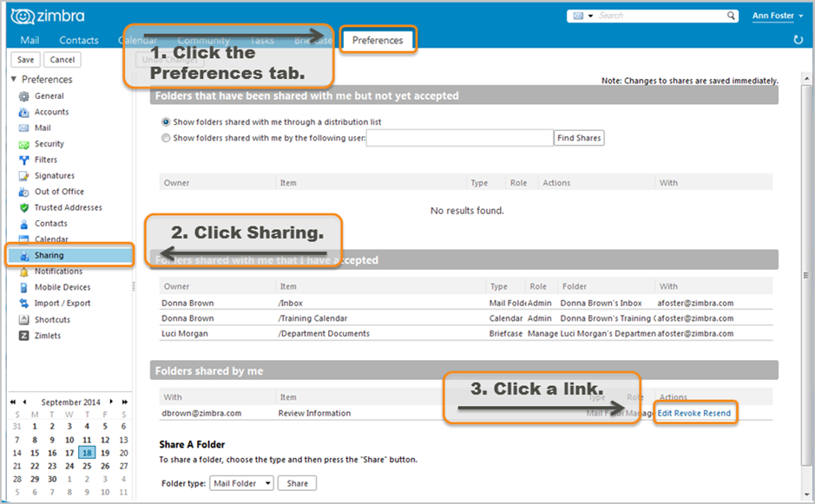The width and height of the screenshot is (815, 504).
Task: Switch to the Mail tab
Action: pyautogui.click(x=30, y=40)
